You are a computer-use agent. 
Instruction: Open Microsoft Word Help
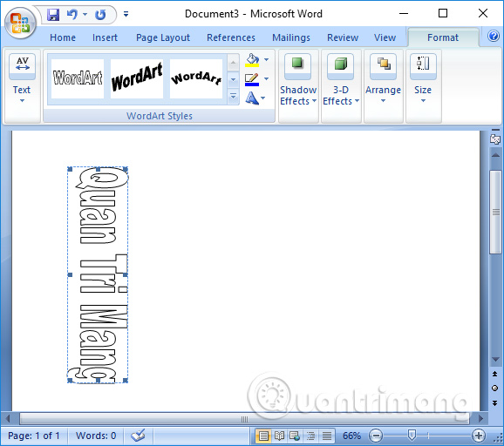point(494,36)
